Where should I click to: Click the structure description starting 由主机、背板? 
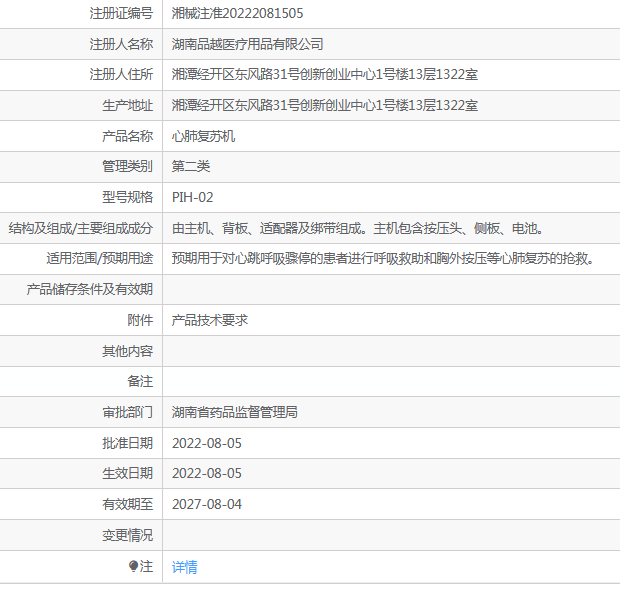pos(357,228)
